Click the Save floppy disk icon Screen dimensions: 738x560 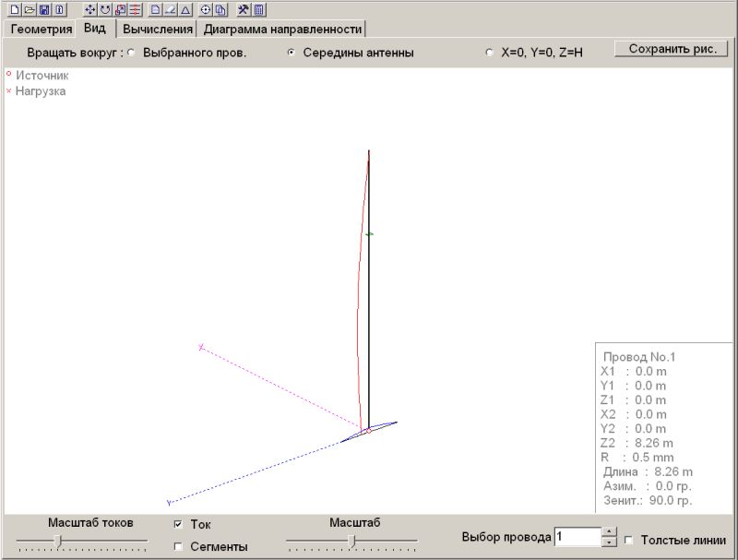pyautogui.click(x=43, y=9)
